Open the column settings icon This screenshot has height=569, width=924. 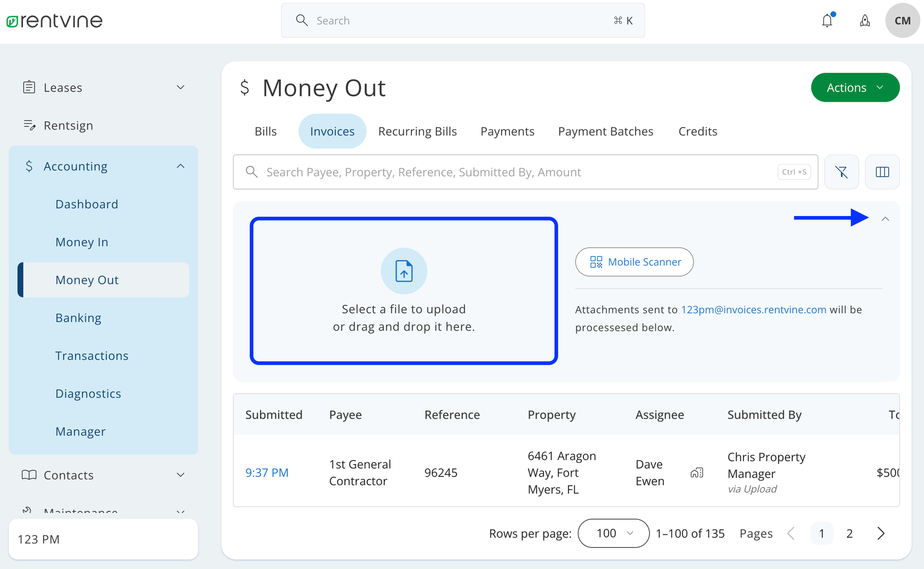882,172
